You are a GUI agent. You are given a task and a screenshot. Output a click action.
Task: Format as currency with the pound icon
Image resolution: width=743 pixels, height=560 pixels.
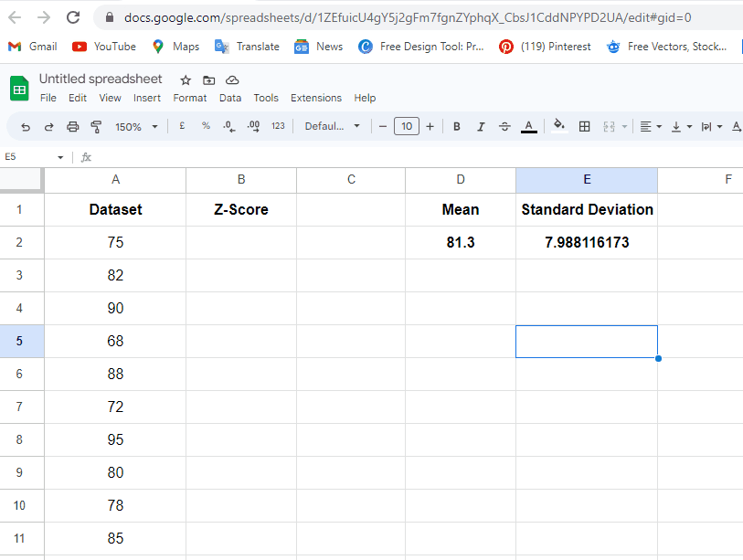tap(182, 126)
